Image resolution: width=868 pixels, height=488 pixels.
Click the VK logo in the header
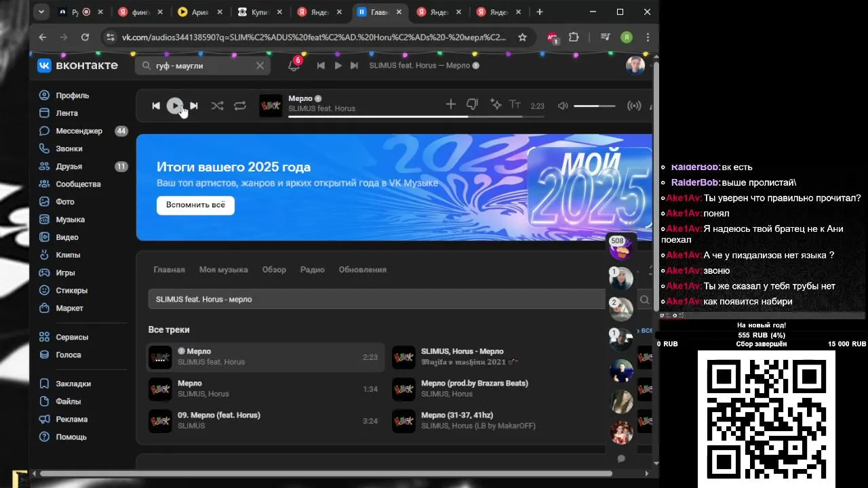(77, 65)
